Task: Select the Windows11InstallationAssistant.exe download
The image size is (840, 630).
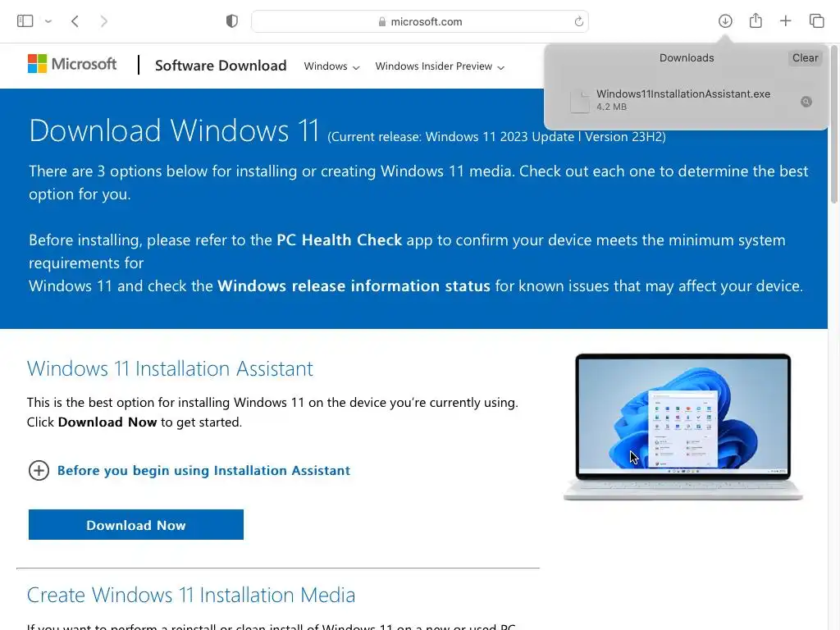Action: (x=686, y=99)
